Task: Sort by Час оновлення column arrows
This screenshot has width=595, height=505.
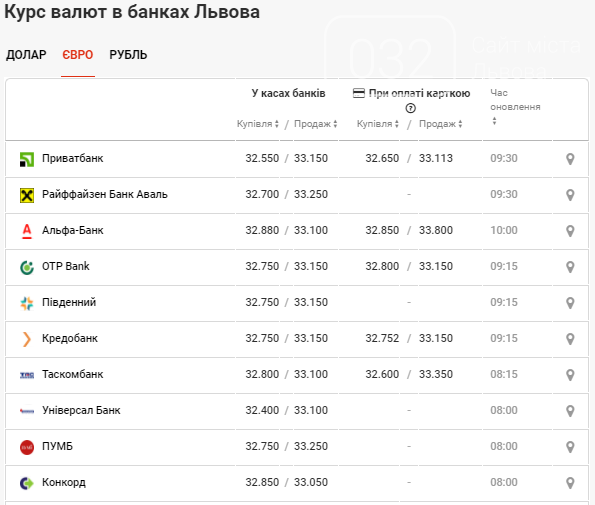Action: 494,121
